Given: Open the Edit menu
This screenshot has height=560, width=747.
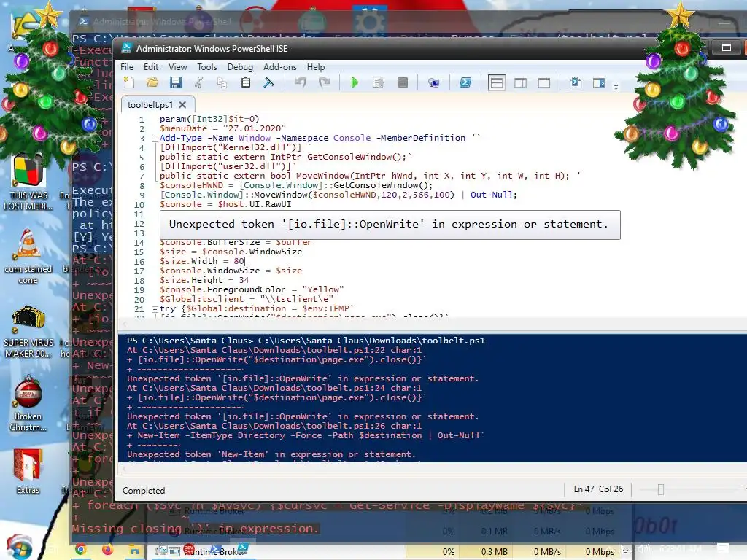Looking at the screenshot, I should (151, 67).
